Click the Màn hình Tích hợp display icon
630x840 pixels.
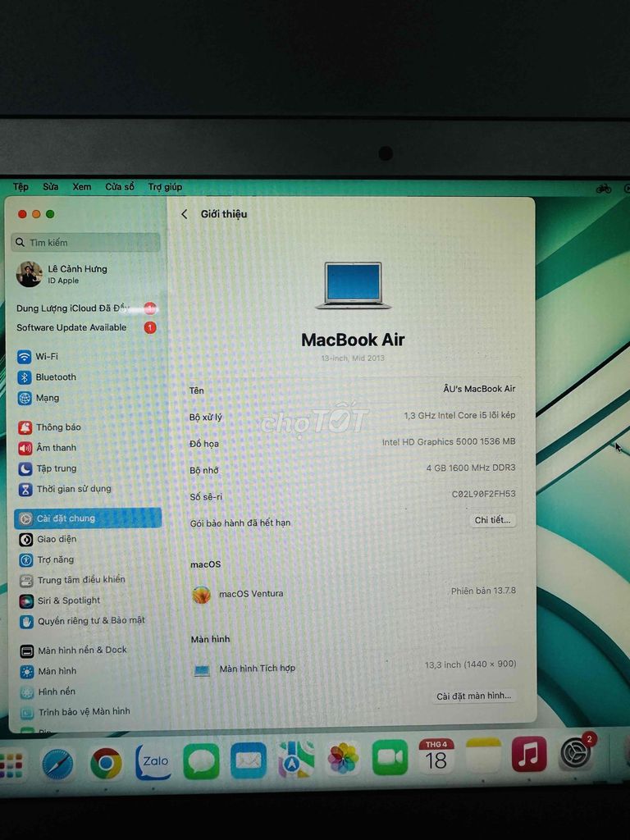point(202,669)
